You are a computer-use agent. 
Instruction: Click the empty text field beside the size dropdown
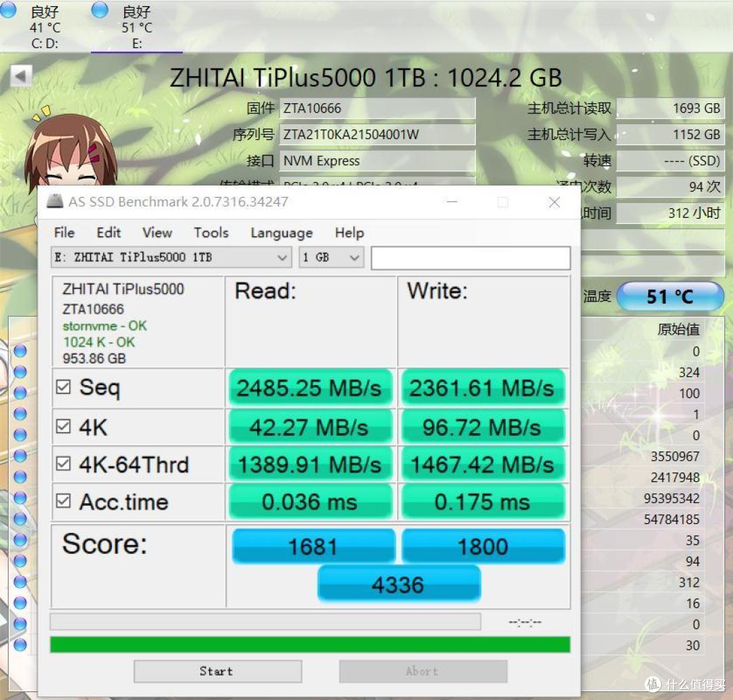click(470, 257)
